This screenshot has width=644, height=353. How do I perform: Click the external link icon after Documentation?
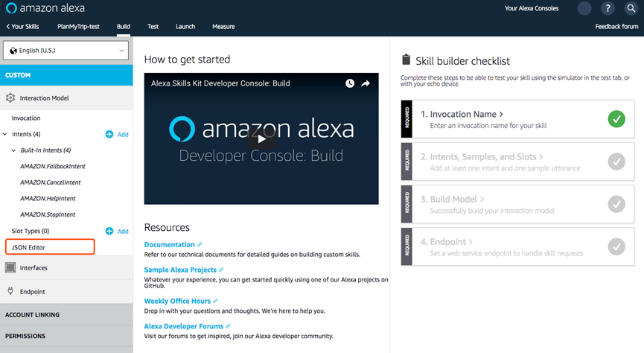[200, 244]
